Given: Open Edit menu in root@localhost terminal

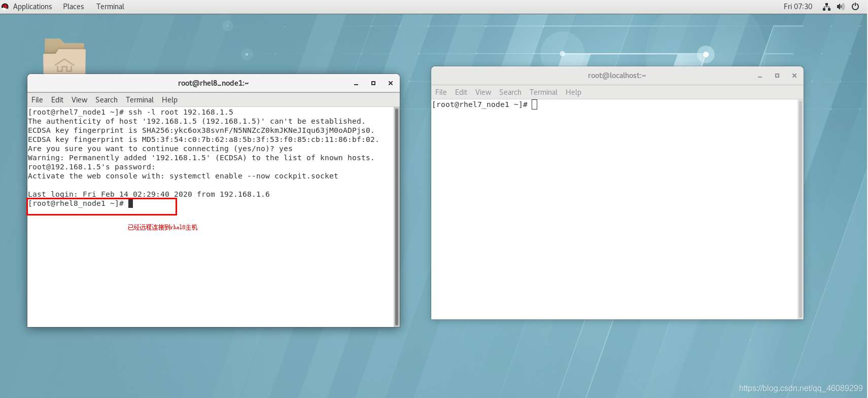Looking at the screenshot, I should (x=461, y=92).
